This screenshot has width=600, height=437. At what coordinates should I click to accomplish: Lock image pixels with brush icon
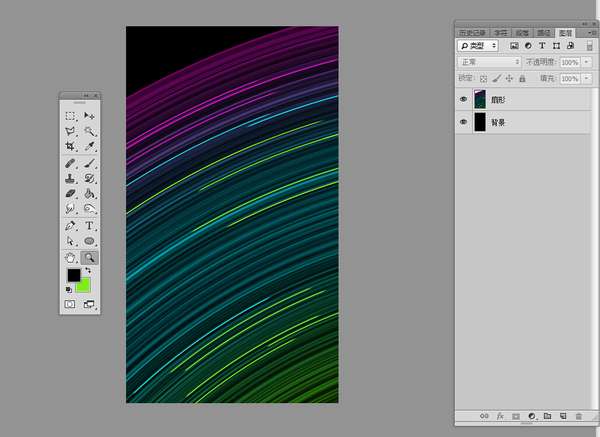tap(496, 79)
